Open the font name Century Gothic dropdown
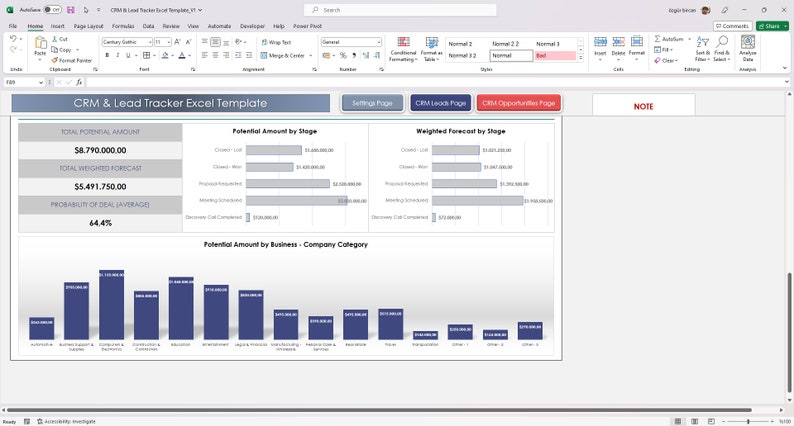794x426 pixels. tap(150, 42)
